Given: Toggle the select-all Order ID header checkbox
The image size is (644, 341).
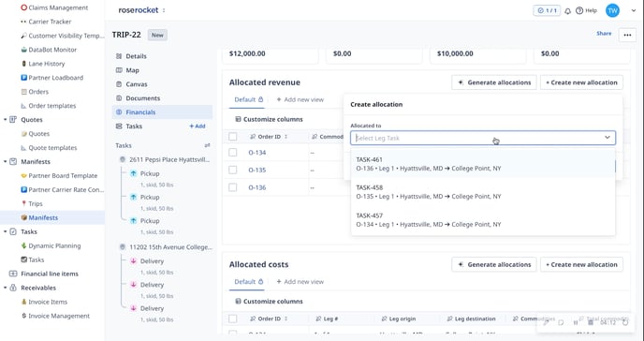Looking at the screenshot, I should pos(233,137).
